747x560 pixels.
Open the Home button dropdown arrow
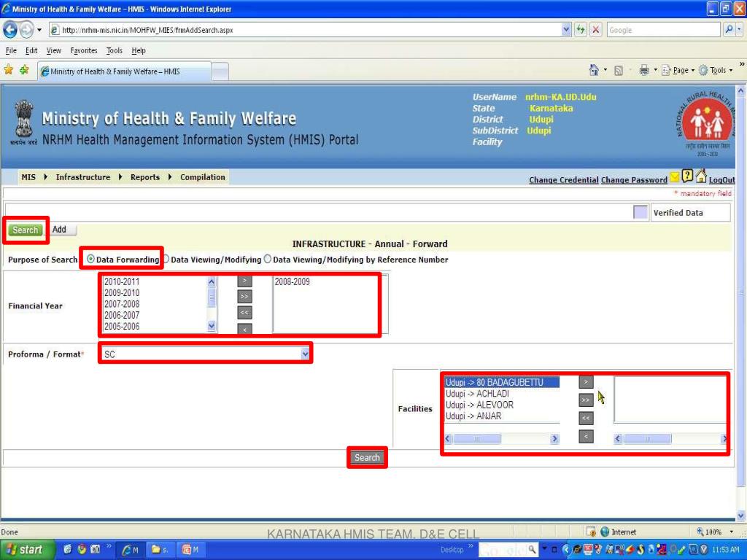[605, 70]
